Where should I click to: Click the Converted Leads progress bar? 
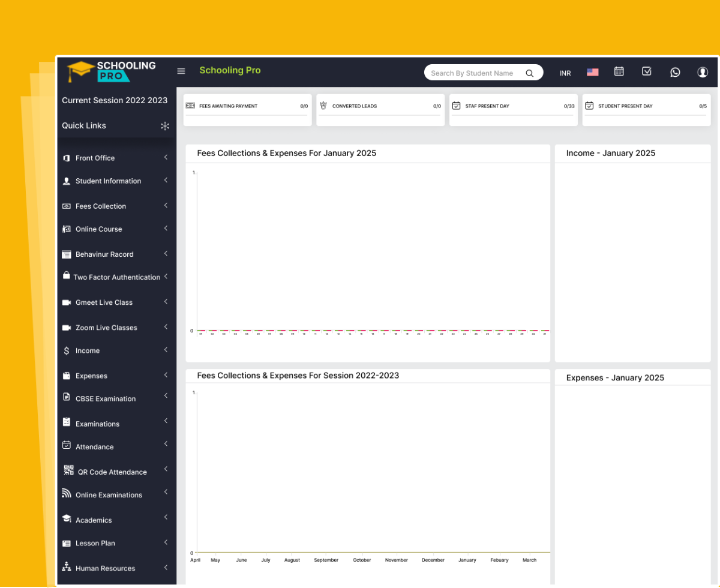380,115
